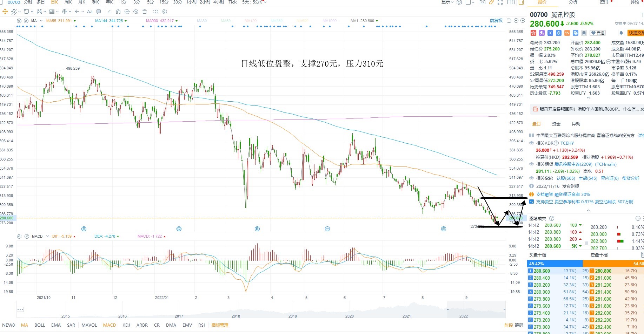Delete drawings with the trash icon

tap(145, 12)
